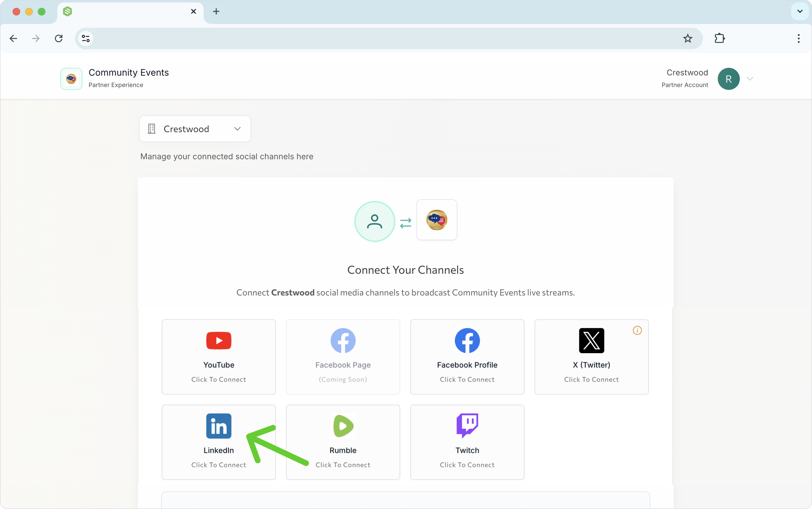Open a new browser tab

216,11
